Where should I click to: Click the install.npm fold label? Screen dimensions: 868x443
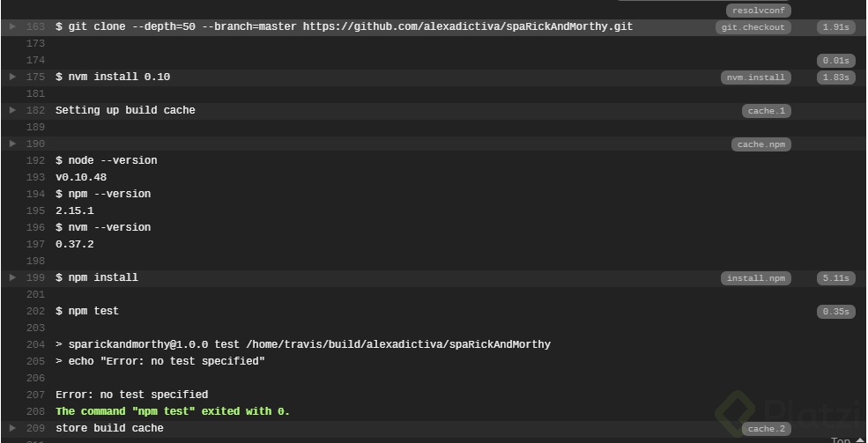coord(755,278)
